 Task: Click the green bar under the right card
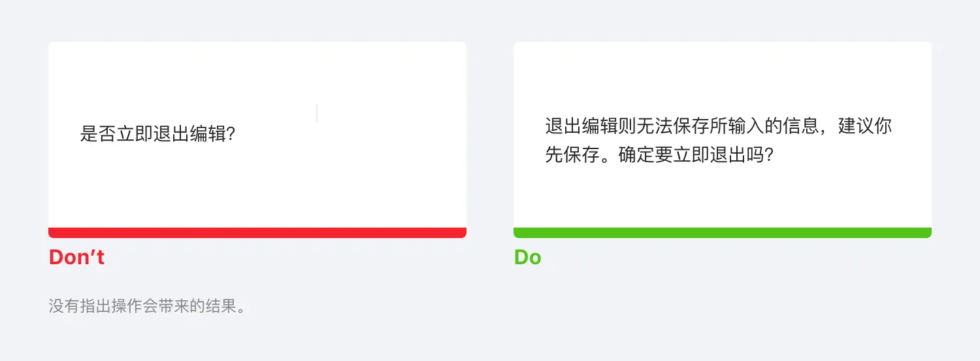click(x=722, y=233)
